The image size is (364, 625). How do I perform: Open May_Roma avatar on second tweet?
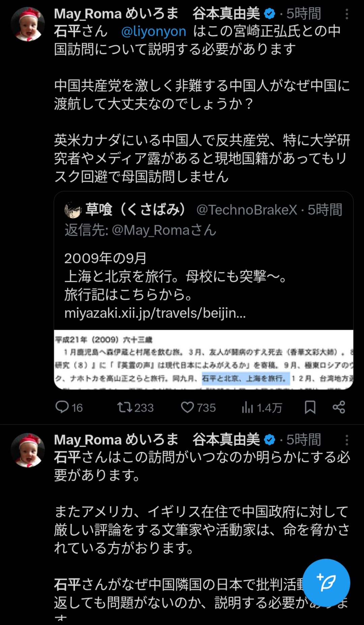tap(28, 450)
